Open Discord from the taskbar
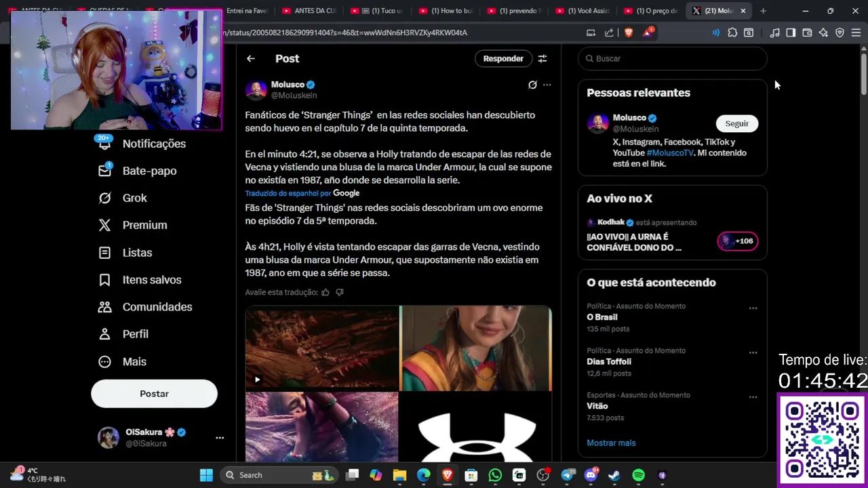The height and width of the screenshot is (488, 868). pos(591,475)
